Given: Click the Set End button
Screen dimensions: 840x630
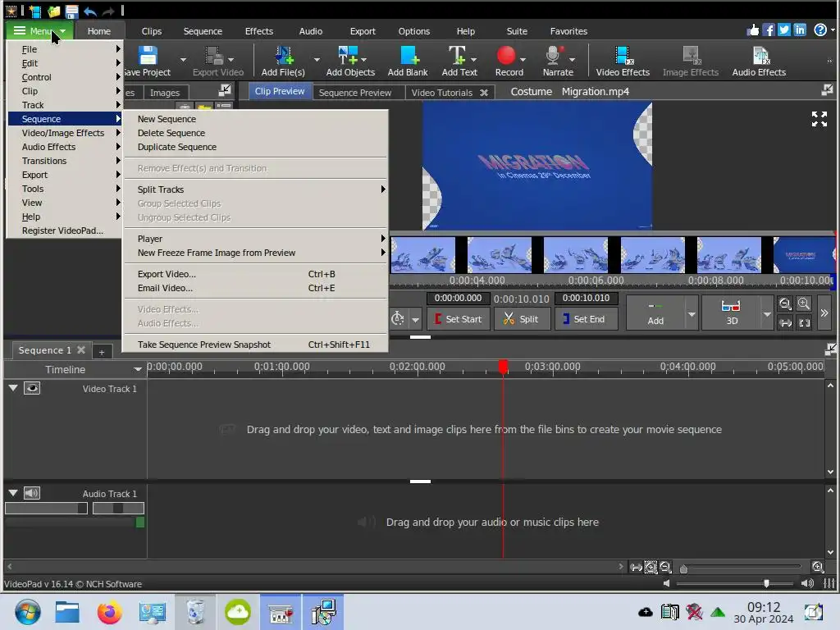Looking at the screenshot, I should tap(586, 319).
